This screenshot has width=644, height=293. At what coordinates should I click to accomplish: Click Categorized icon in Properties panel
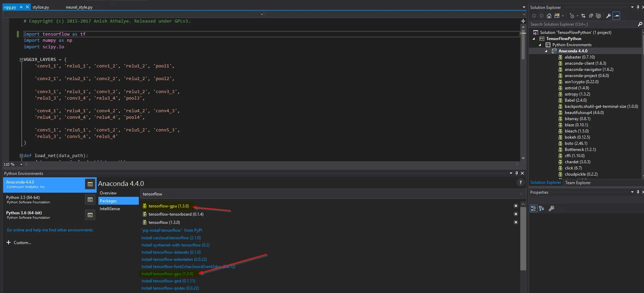(534, 208)
